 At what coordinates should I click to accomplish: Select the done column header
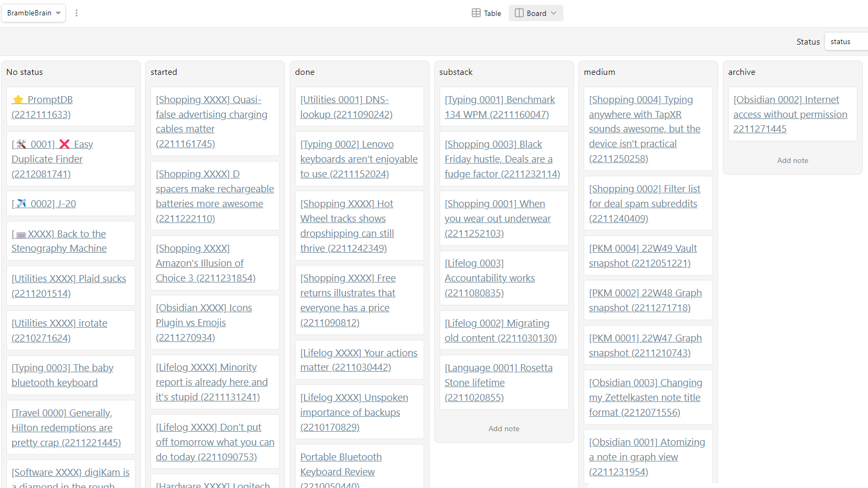pos(305,72)
